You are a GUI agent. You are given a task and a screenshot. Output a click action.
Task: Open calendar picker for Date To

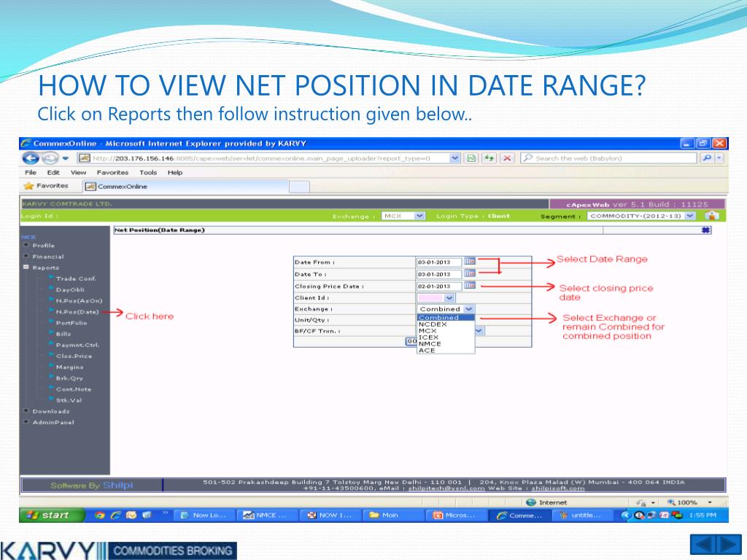click(470, 273)
